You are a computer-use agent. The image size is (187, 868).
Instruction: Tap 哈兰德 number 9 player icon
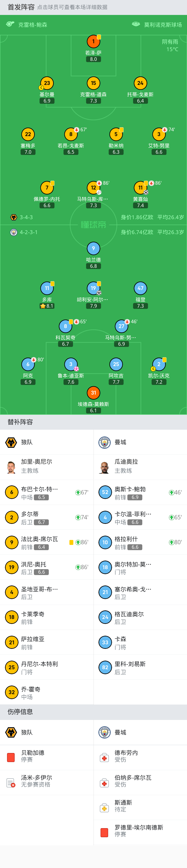click(x=93, y=248)
